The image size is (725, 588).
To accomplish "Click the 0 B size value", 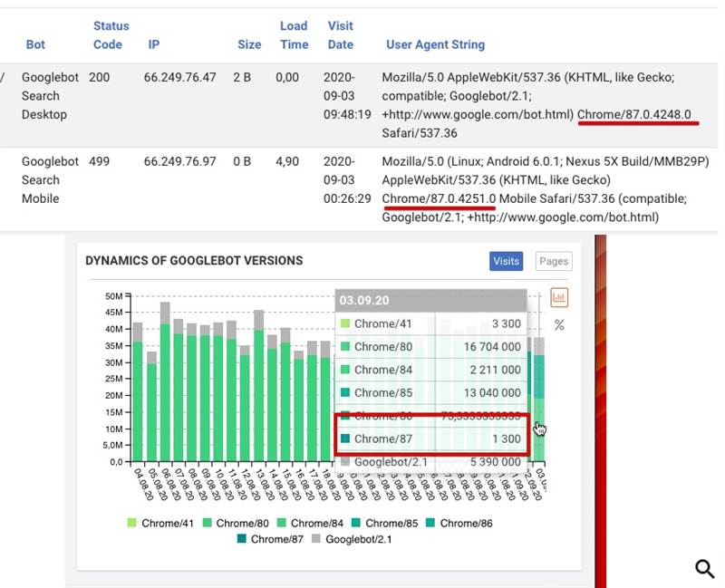I will (242, 161).
